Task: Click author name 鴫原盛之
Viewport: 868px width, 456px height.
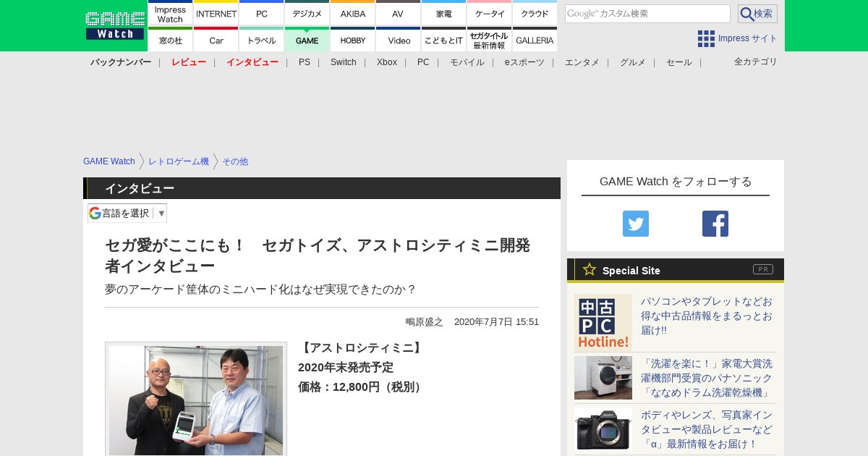Action: tap(424, 322)
